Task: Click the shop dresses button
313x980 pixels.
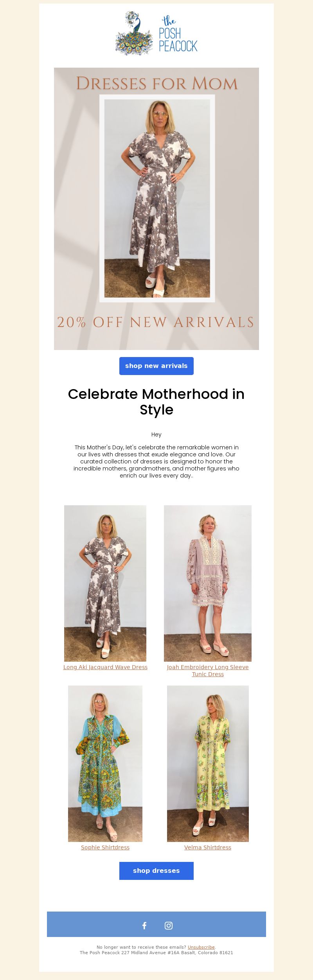Action: [x=156, y=871]
